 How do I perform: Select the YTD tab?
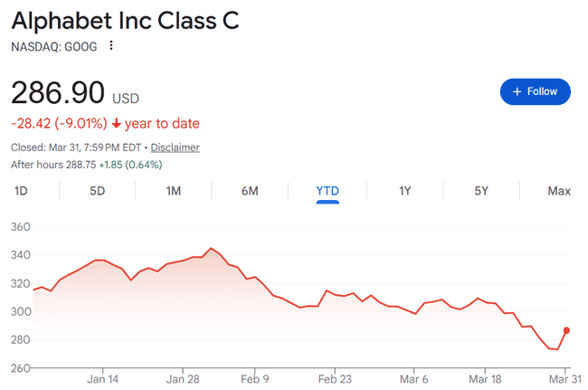327,191
